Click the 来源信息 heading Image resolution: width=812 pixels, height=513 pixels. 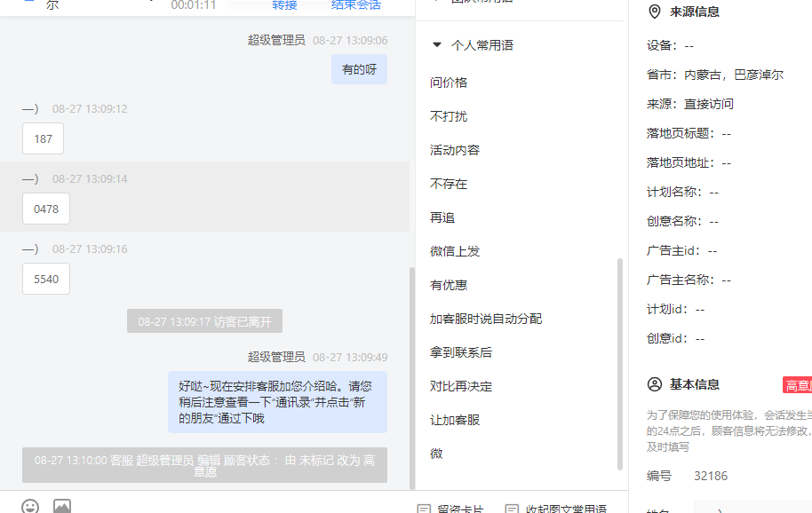[695, 12]
